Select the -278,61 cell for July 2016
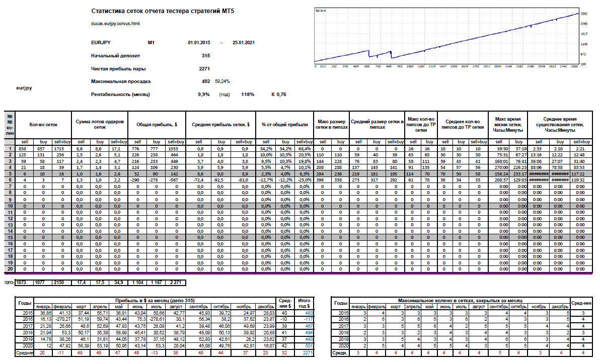The image size is (600, 364). coord(156,319)
